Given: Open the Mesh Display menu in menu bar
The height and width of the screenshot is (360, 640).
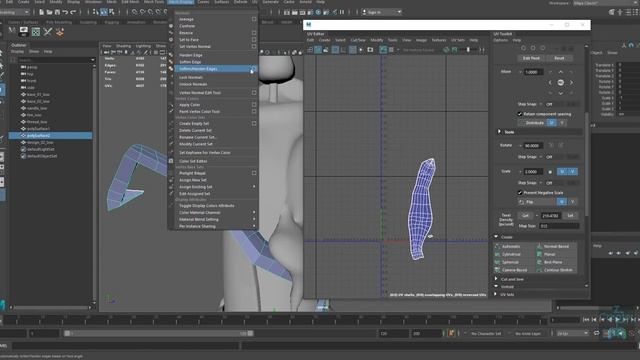Looking at the screenshot, I should [x=180, y=2].
